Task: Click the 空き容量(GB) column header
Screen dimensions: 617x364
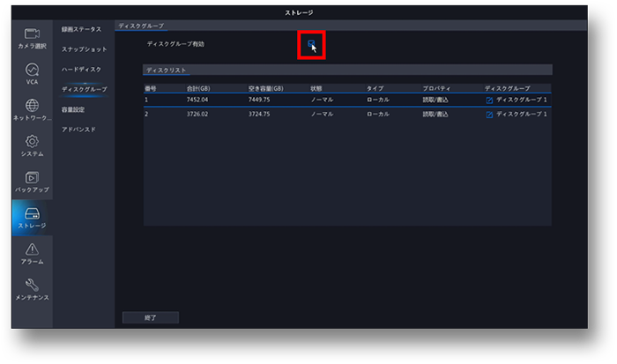Action: tap(265, 88)
